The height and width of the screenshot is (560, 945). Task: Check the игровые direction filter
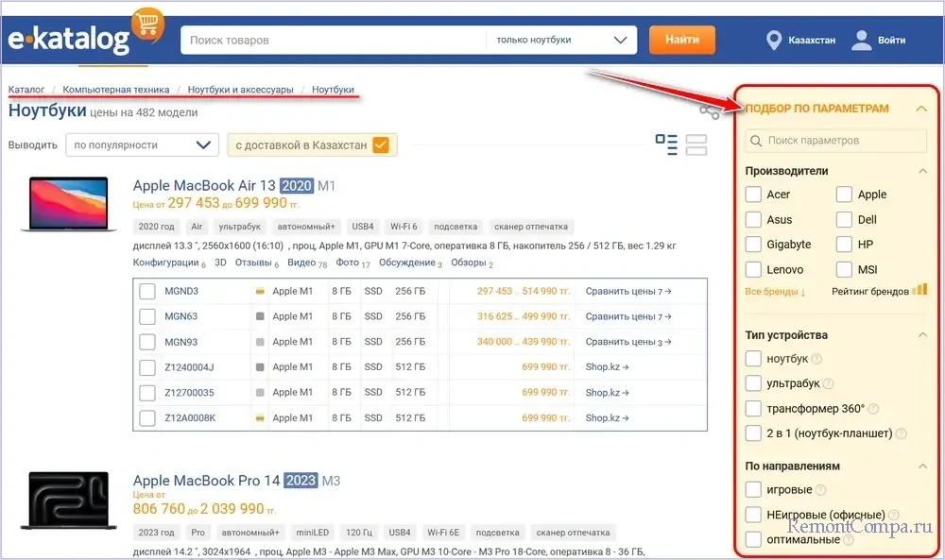[x=753, y=489]
